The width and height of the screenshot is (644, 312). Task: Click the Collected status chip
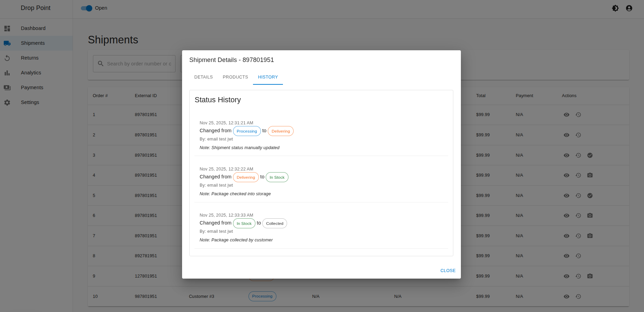pos(275,223)
